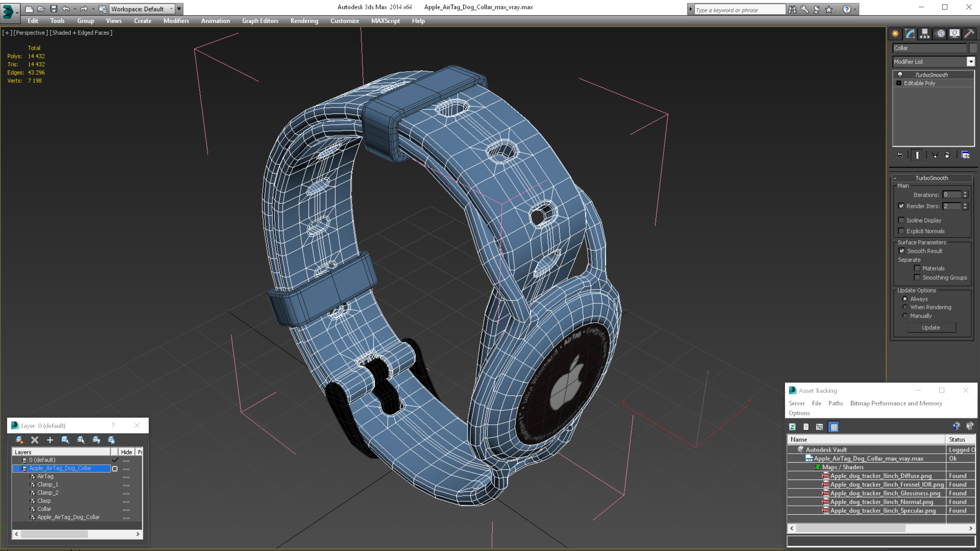Screen dimensions: 980x551
Task: Click Hide/Unhide all layers icon
Action: tap(96, 440)
